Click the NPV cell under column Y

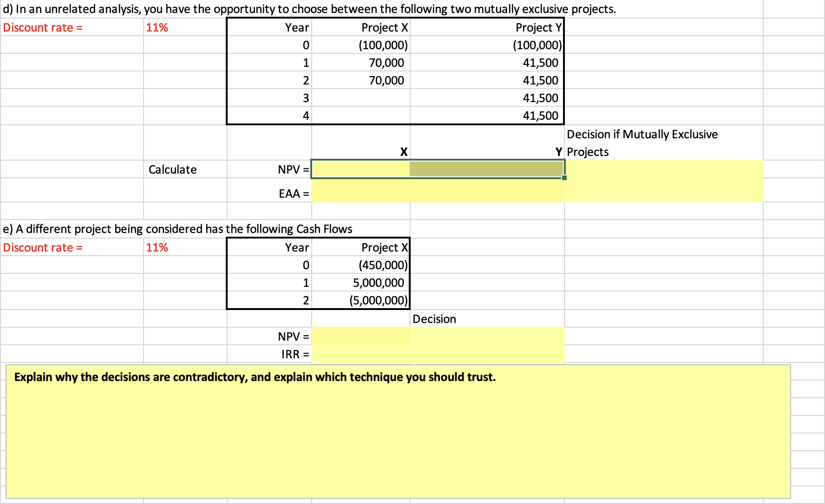(487, 169)
